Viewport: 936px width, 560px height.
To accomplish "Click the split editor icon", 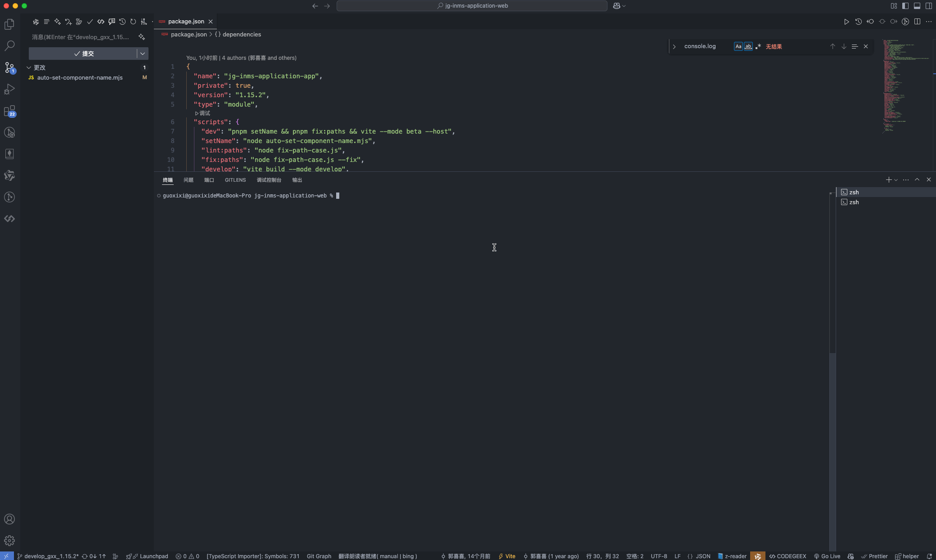I will (917, 22).
